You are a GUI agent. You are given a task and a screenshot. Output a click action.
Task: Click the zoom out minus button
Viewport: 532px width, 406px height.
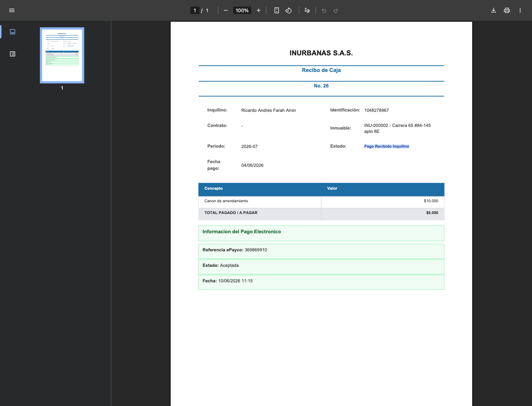(226, 10)
